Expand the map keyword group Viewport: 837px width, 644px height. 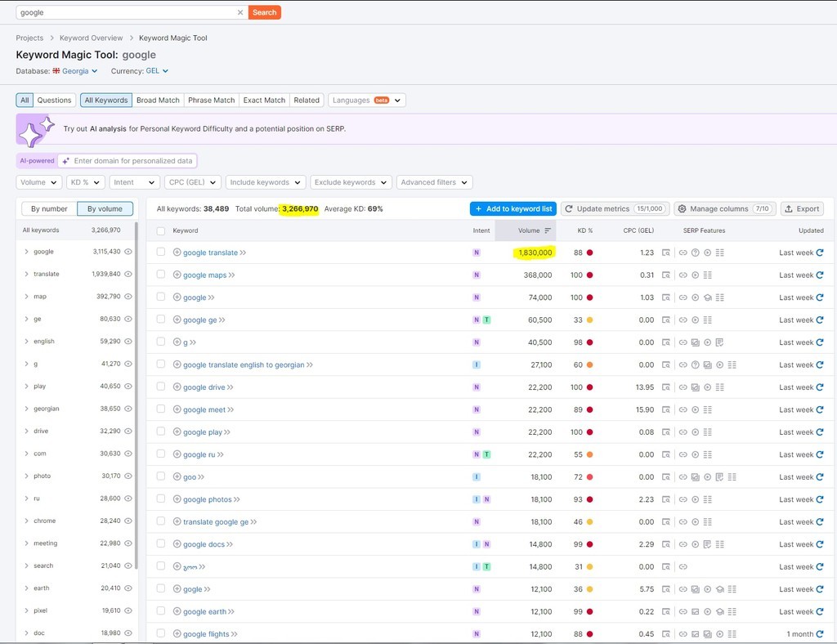click(x=26, y=296)
